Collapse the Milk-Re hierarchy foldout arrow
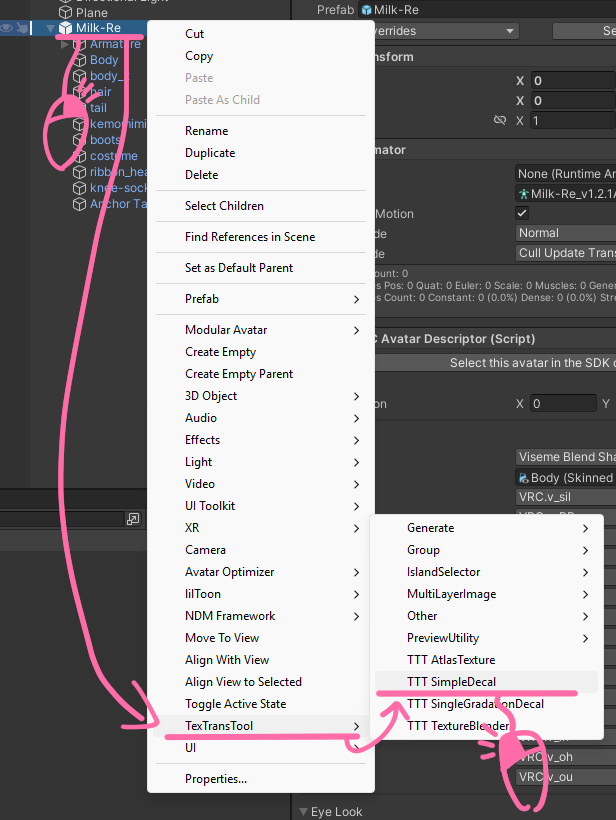Screen dimensions: 616x820 pos(50,28)
